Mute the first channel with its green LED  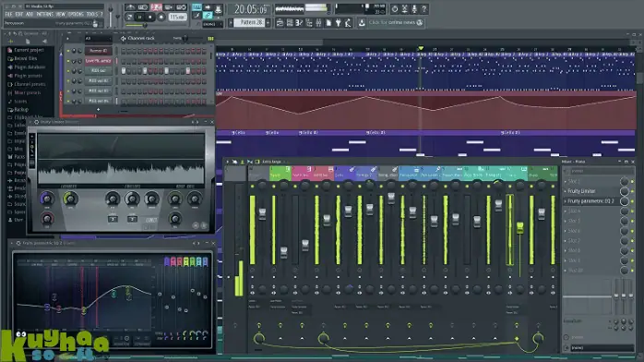pyautogui.click(x=67, y=51)
